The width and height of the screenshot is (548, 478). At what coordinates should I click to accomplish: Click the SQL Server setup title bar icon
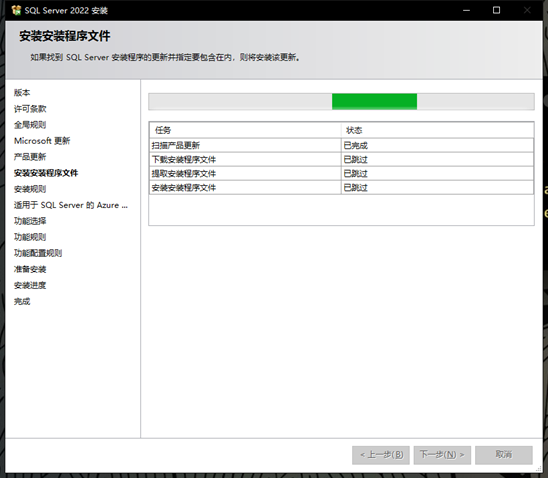pos(16,10)
